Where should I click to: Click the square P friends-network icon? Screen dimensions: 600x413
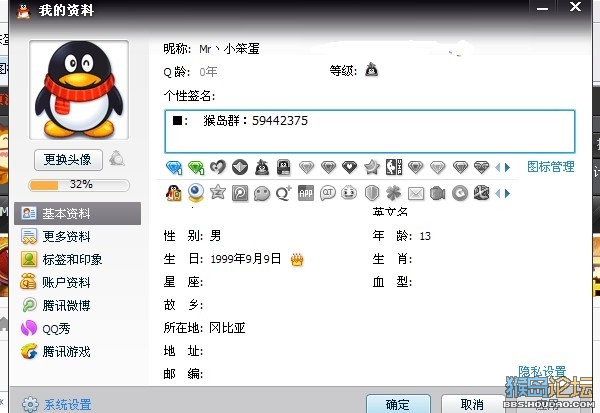(x=240, y=193)
